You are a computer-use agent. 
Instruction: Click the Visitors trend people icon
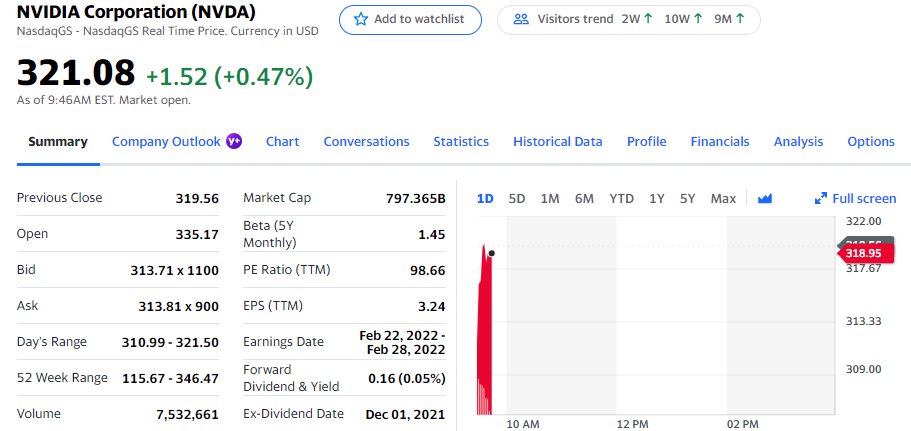pos(521,19)
